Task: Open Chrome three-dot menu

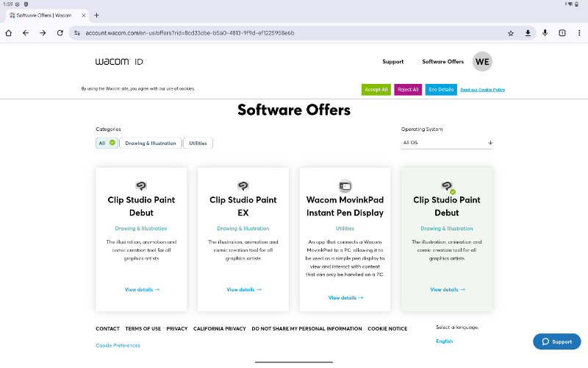Action: pyautogui.click(x=579, y=33)
